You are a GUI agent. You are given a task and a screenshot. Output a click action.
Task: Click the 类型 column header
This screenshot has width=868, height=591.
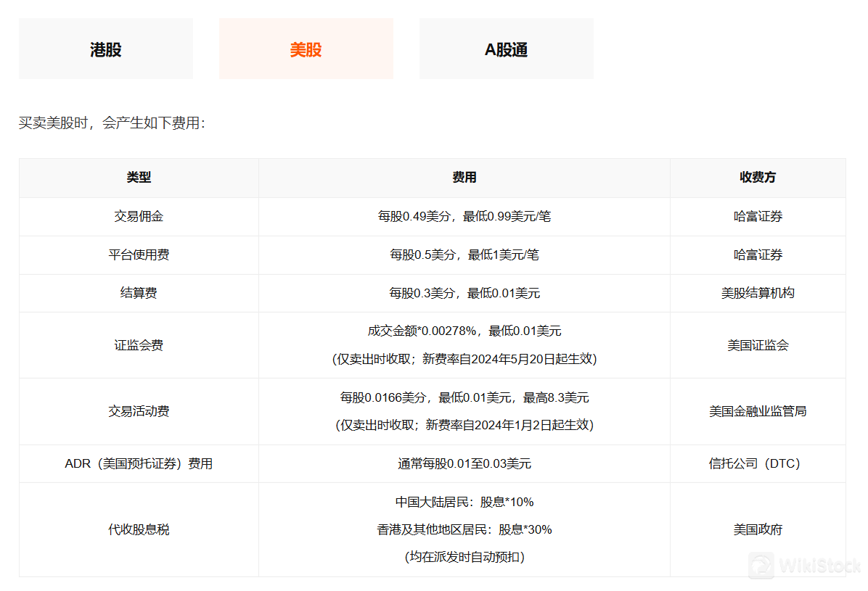pos(138,178)
